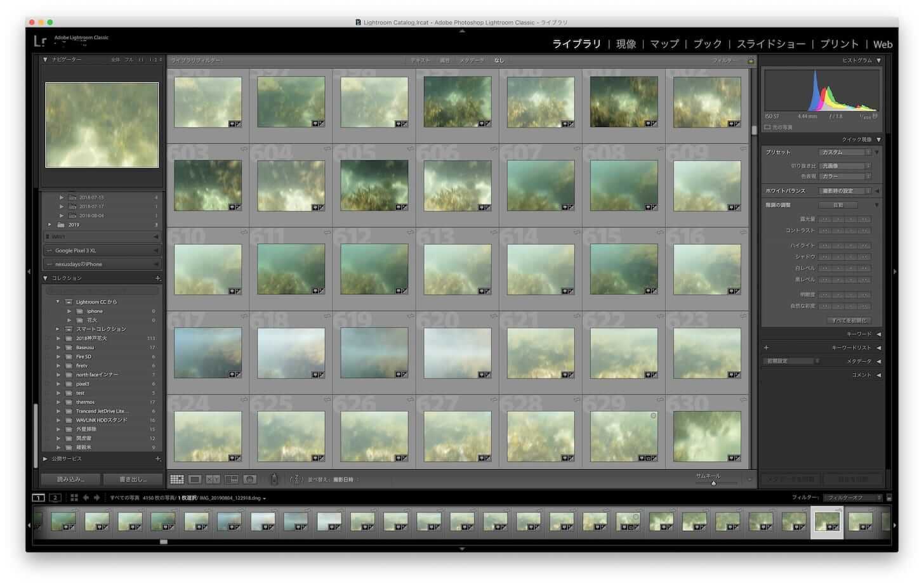Open People view icon in the toolbar
Screen dimensions: 924x586
[250, 479]
